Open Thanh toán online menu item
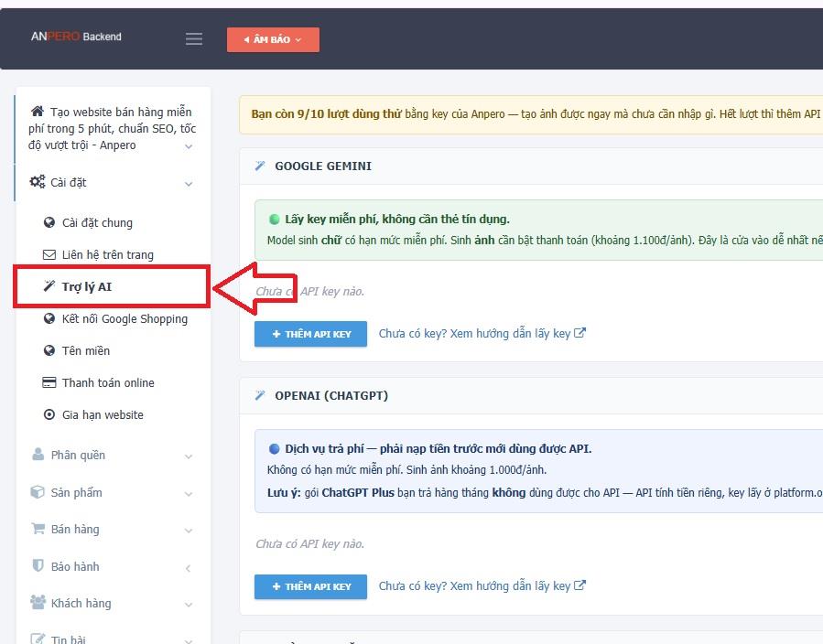The image size is (823, 644). click(x=108, y=383)
